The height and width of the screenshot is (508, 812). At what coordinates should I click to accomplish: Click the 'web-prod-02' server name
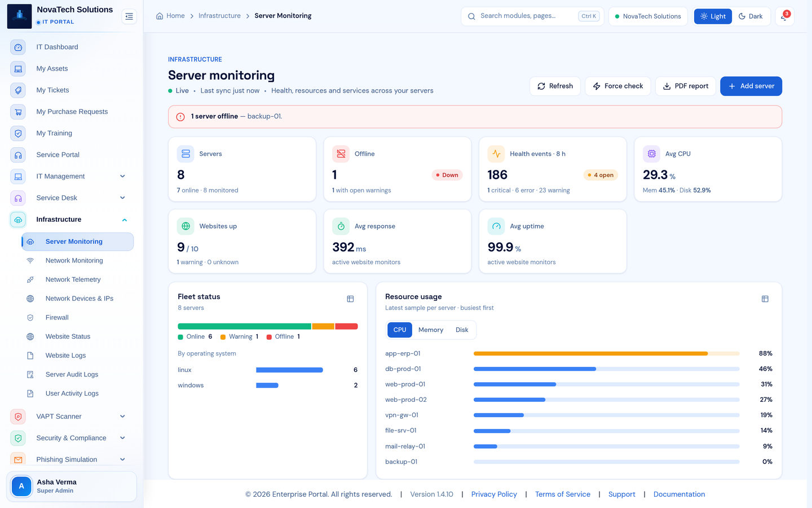(x=406, y=400)
